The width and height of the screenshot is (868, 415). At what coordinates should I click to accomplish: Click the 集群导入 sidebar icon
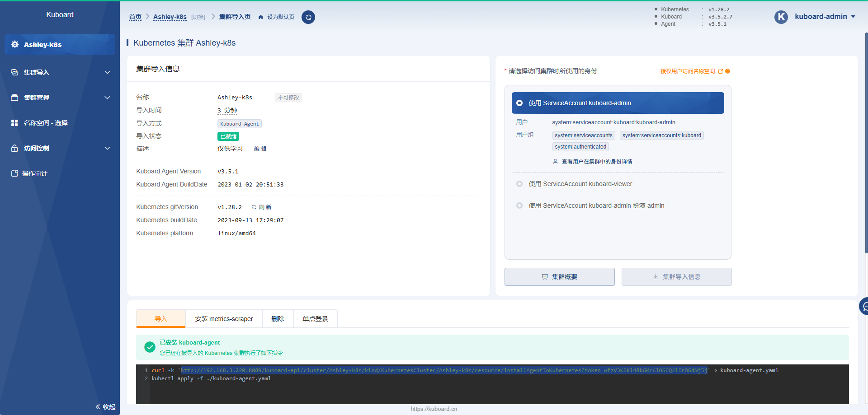coord(14,72)
